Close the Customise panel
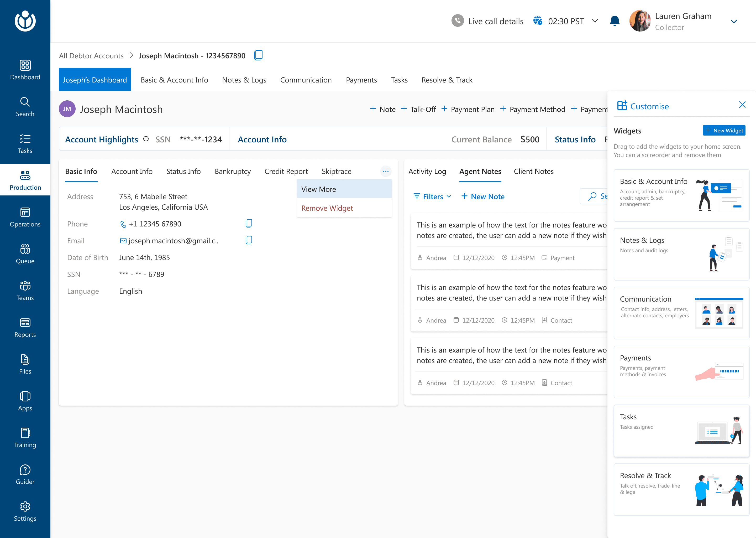 (x=742, y=105)
